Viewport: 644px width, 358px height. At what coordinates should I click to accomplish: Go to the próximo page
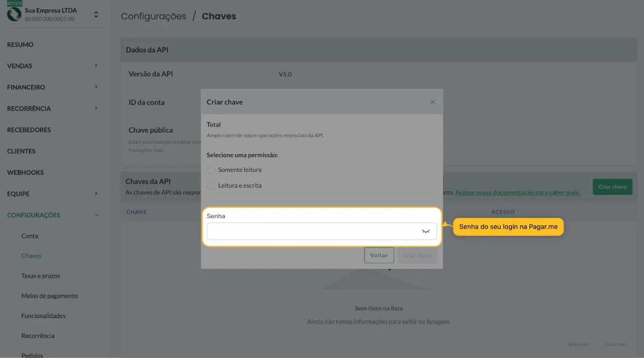(615, 344)
